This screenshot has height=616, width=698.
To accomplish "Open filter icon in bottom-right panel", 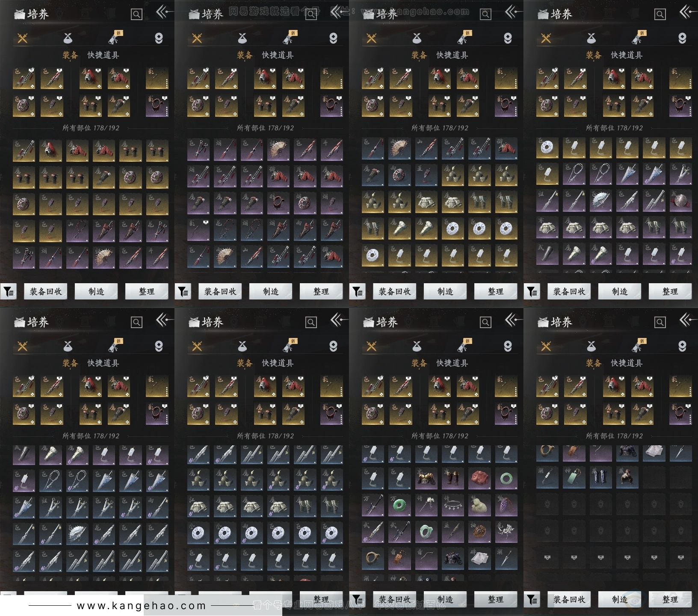I will click(532, 599).
